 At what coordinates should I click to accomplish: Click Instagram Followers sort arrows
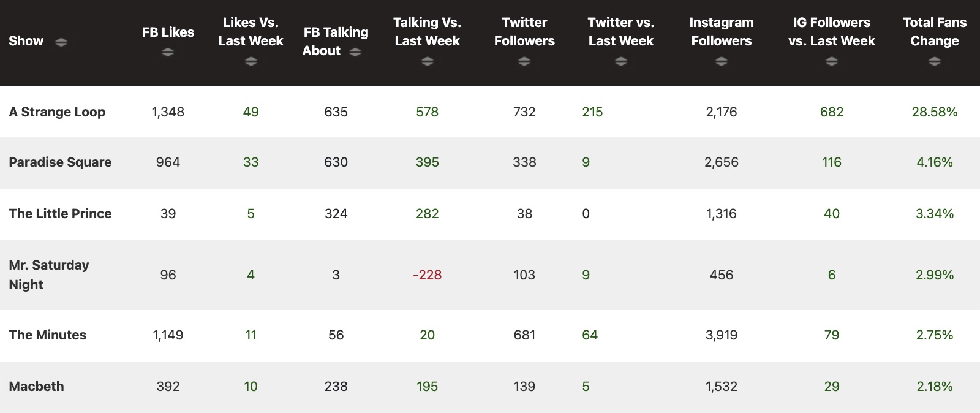click(721, 61)
